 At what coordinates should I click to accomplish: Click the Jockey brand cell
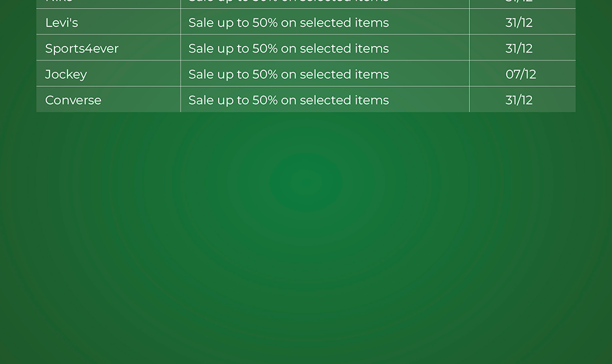click(x=66, y=74)
